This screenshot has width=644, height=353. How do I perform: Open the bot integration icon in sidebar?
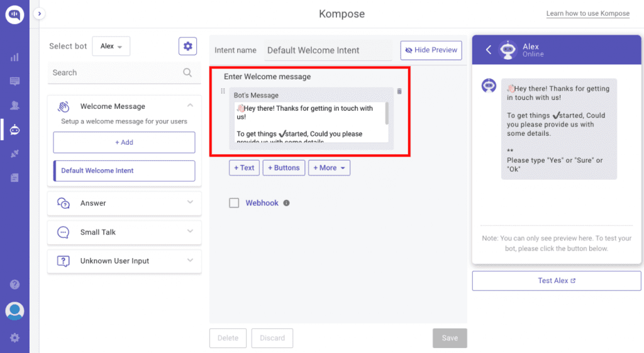click(14, 130)
